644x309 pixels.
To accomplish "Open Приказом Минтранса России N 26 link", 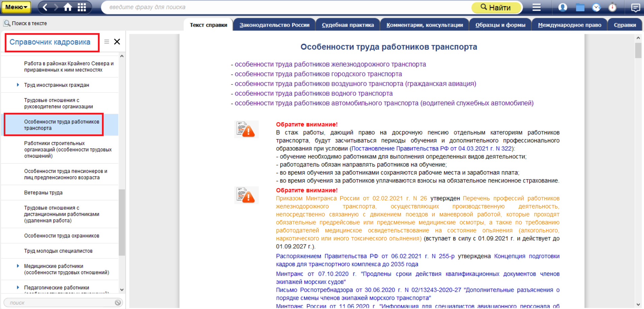I will coord(351,198).
